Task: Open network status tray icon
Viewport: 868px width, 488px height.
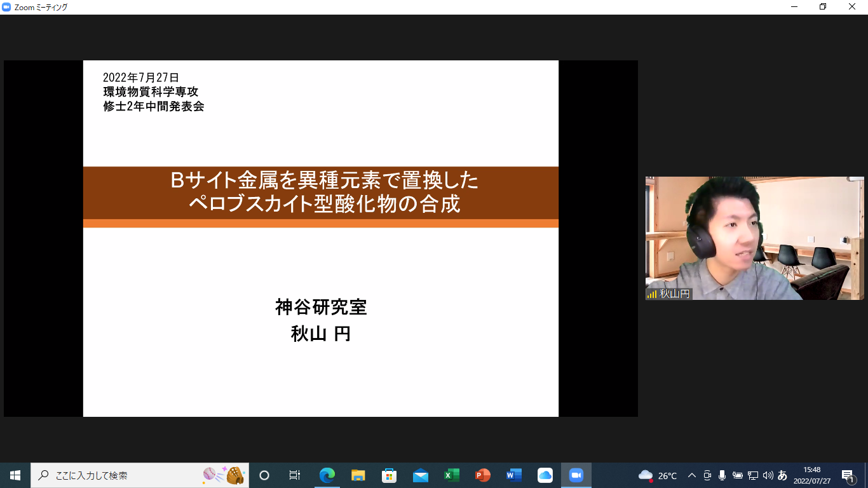Action: (753, 475)
